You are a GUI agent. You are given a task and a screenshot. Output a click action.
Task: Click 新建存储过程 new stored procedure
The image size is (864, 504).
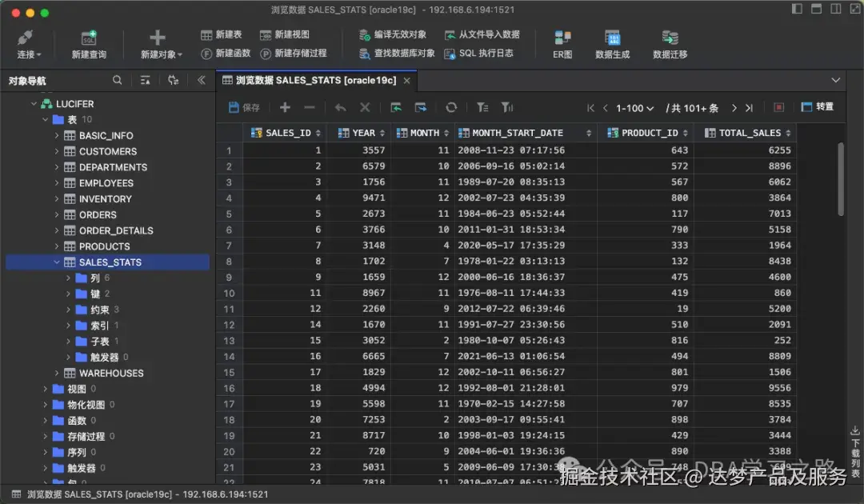click(x=293, y=54)
